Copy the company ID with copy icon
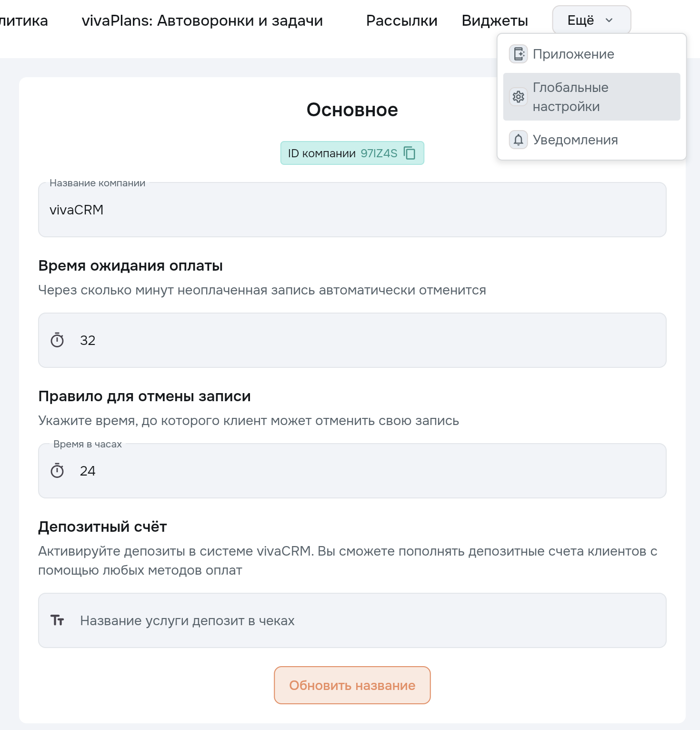Viewport: 700px width, 730px height. tap(410, 153)
